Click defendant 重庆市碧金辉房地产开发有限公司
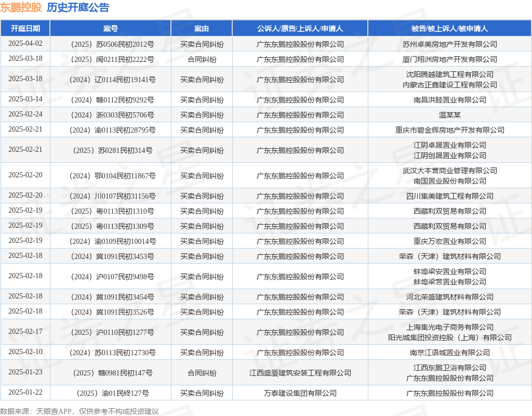This screenshot has width=532, height=416. point(449,130)
